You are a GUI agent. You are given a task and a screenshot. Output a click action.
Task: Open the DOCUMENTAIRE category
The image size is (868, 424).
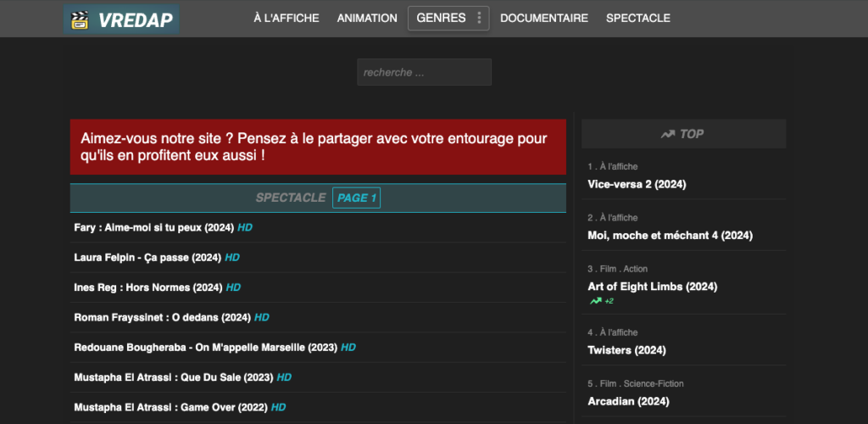(544, 18)
